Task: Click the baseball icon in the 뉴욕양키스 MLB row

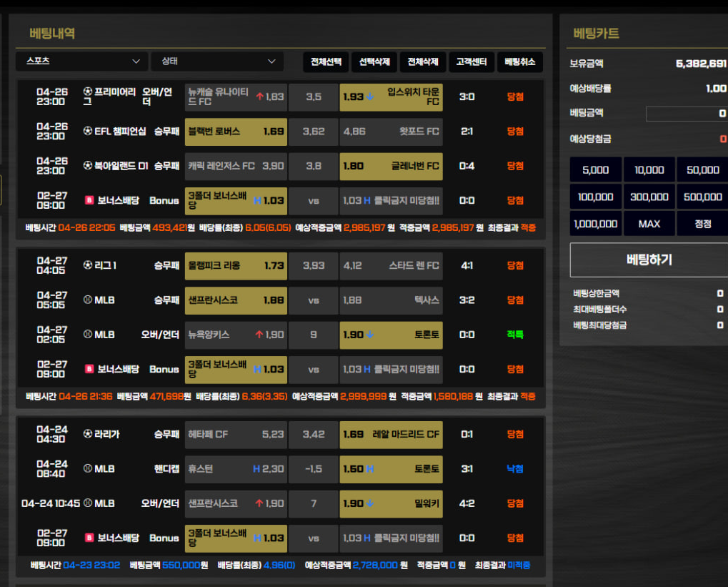Action: pyautogui.click(x=88, y=335)
